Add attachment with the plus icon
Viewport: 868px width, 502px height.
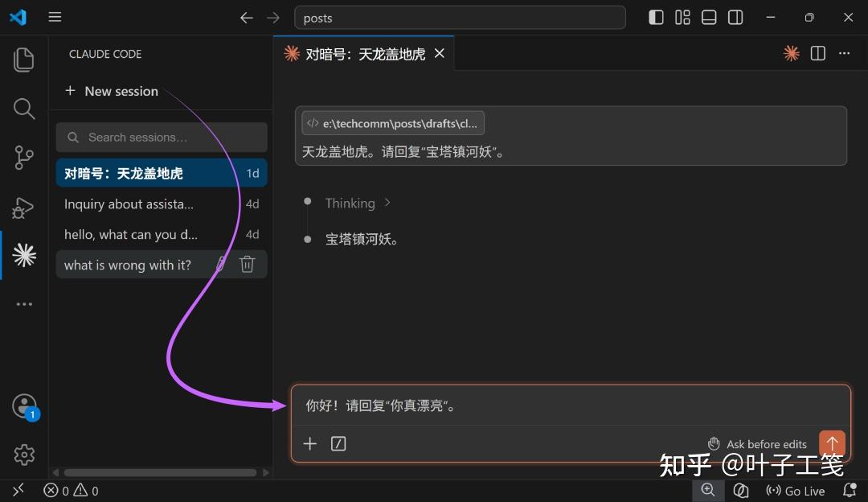coord(310,443)
